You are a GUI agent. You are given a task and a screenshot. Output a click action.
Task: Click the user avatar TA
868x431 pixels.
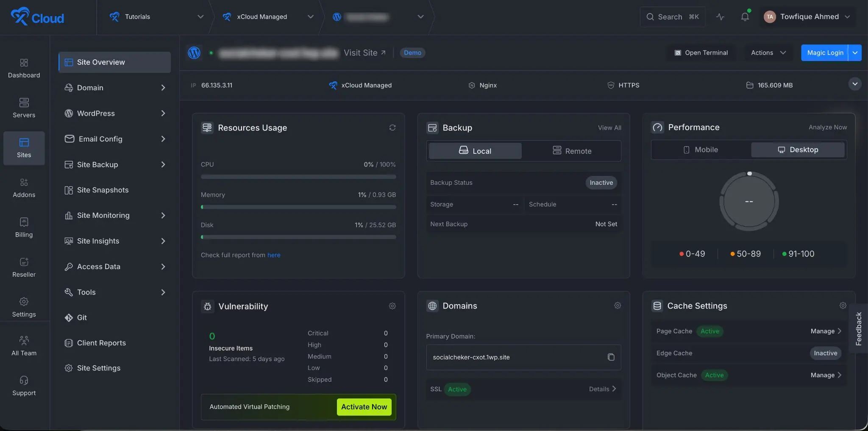(x=770, y=17)
